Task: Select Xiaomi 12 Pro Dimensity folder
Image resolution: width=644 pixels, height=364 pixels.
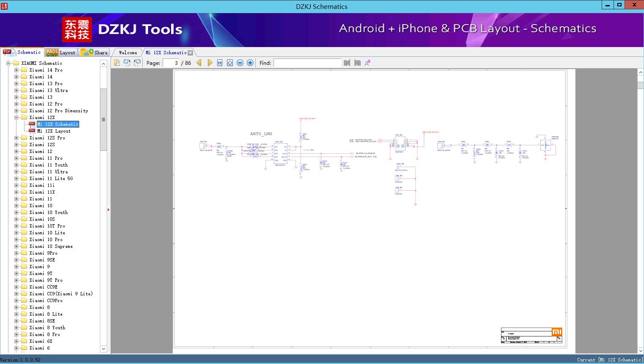Action: 59,111
